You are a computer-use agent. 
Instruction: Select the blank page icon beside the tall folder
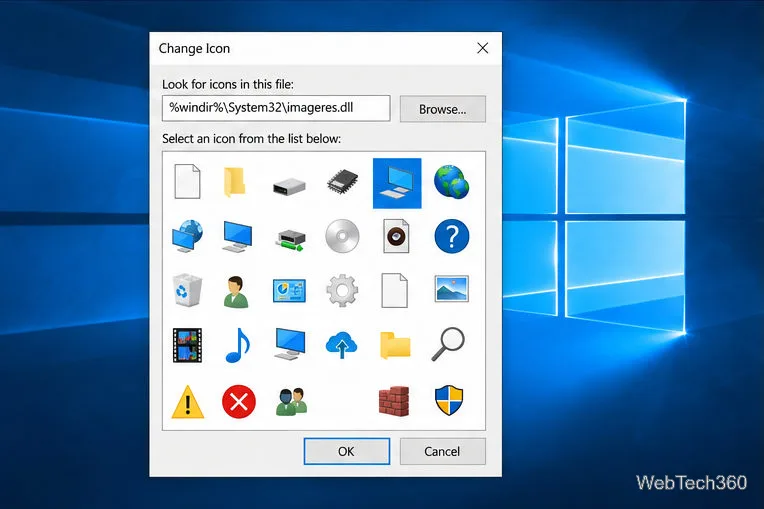pos(188,182)
